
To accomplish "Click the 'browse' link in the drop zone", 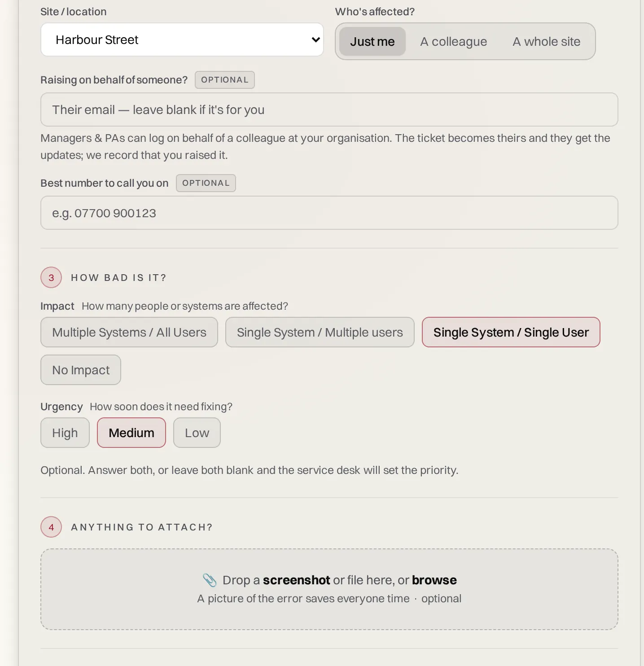I will click(x=434, y=580).
